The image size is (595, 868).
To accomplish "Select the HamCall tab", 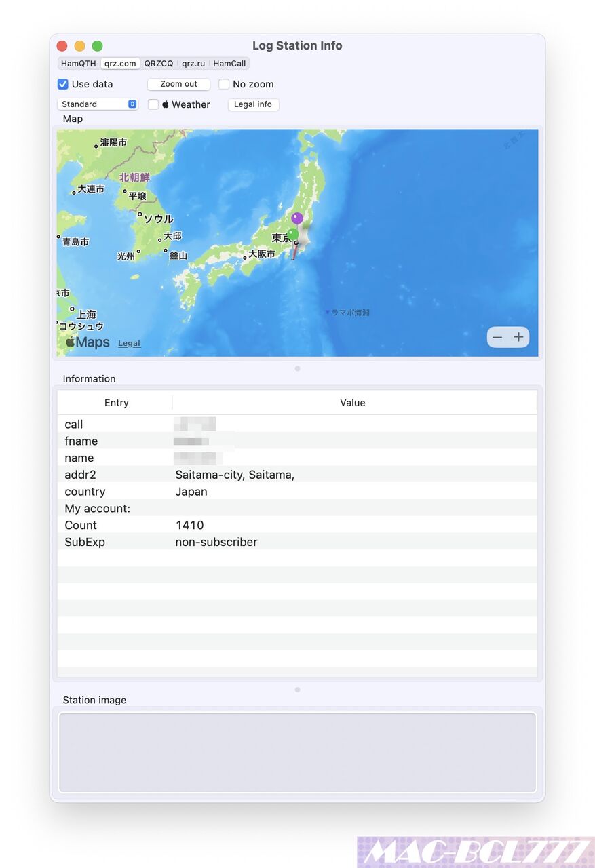I will 229,63.
